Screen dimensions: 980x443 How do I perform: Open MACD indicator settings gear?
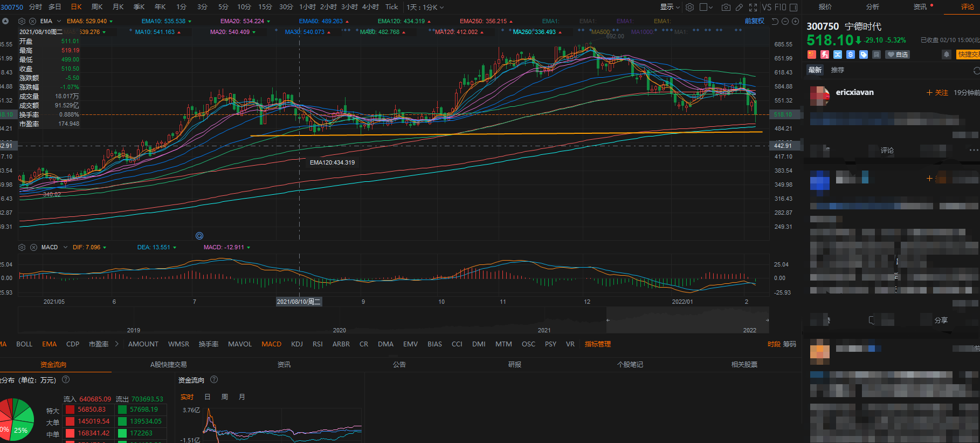tap(22, 247)
